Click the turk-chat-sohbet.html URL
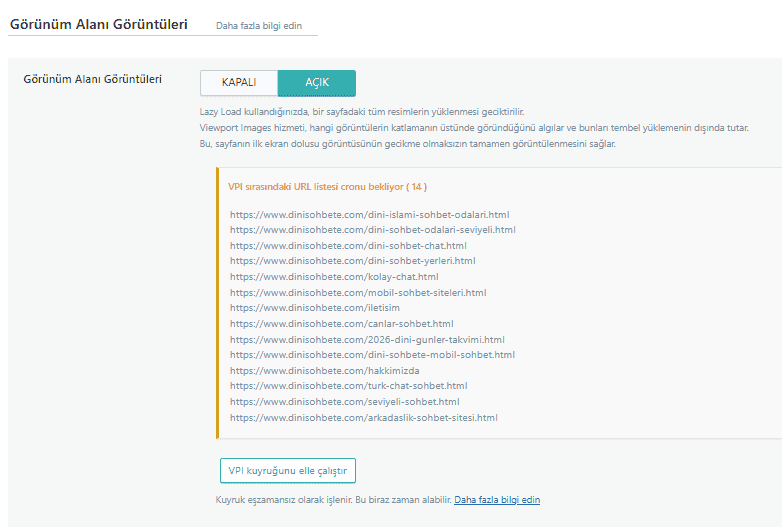 point(348,386)
